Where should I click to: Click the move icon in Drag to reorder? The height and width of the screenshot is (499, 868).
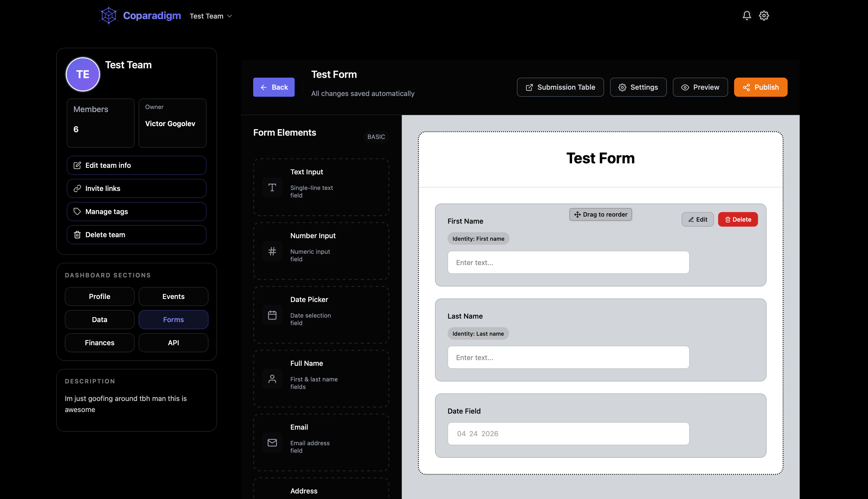tap(577, 215)
